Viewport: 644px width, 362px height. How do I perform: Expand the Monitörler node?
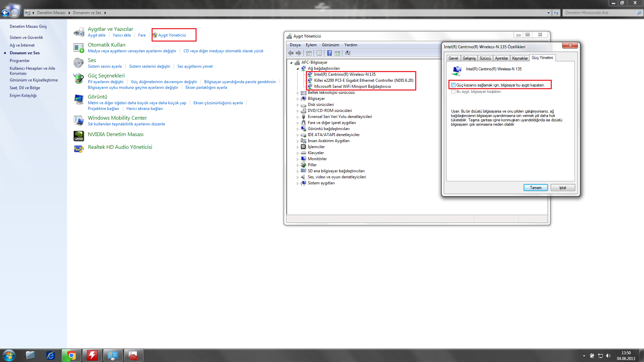[x=298, y=159]
